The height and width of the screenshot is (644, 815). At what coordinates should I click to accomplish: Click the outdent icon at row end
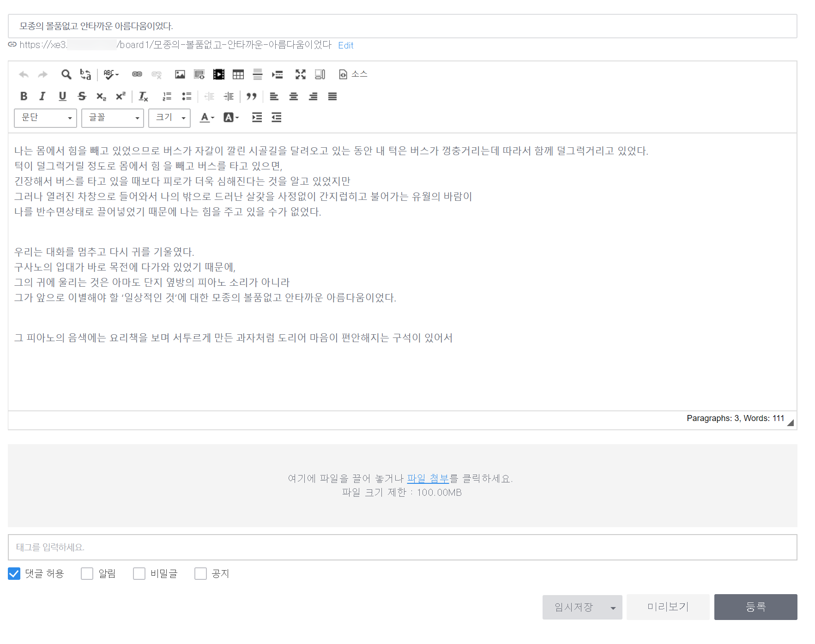tap(277, 118)
